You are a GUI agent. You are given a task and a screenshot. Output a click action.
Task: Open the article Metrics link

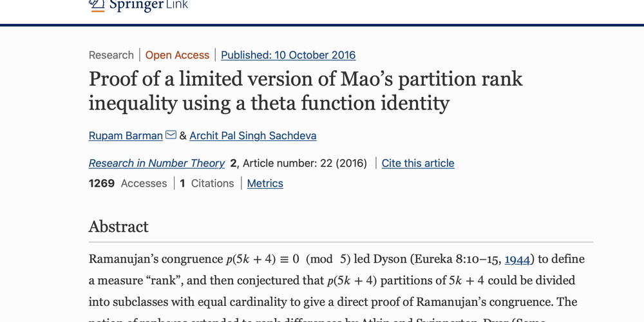tap(265, 184)
